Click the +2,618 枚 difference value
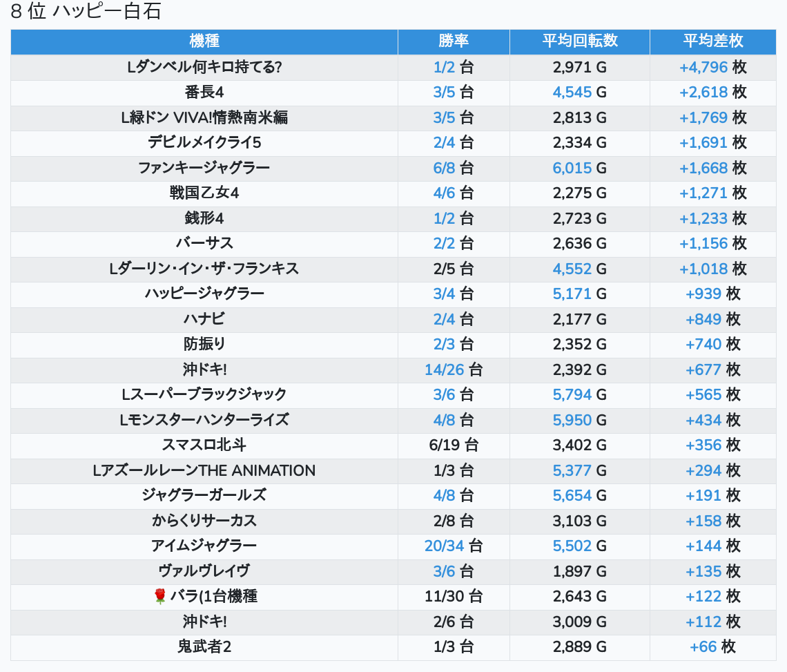This screenshot has width=787, height=672. click(712, 93)
